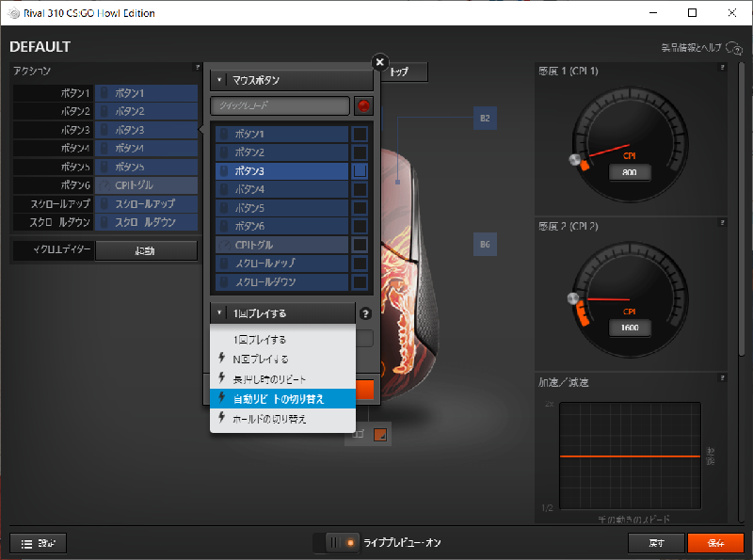Screen dimensions: 753x560
Task: Tick the checkbox for ボタン3 in popup
Action: tap(360, 171)
